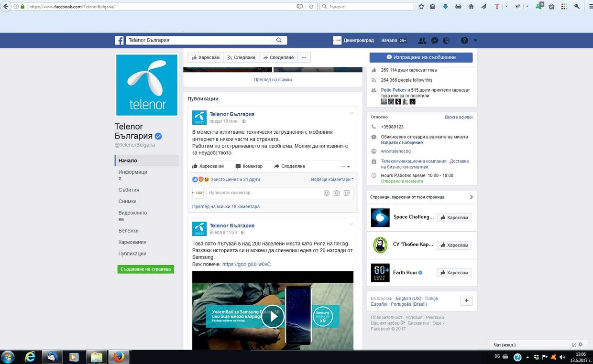The width and height of the screenshot is (593, 364).
Task: Open the notifications globe icon
Action: 446,41
